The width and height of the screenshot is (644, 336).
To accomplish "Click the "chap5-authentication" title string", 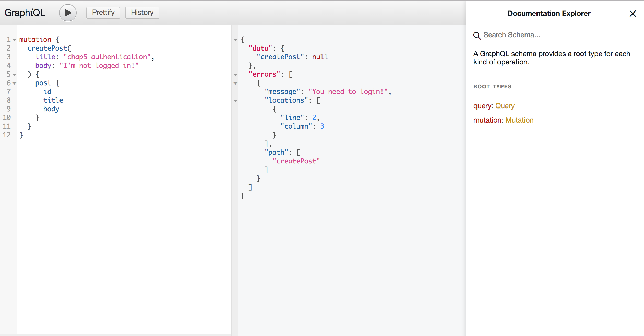I will click(107, 57).
